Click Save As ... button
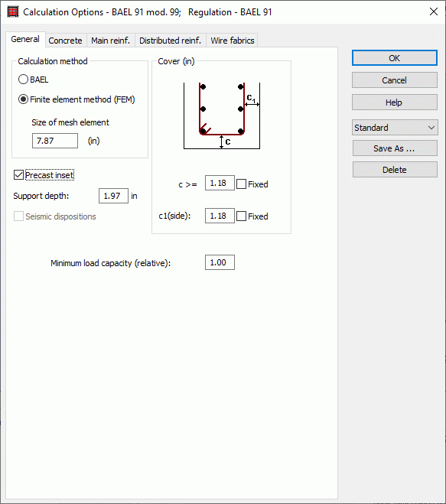Image resolution: width=446 pixels, height=504 pixels. coord(395,148)
